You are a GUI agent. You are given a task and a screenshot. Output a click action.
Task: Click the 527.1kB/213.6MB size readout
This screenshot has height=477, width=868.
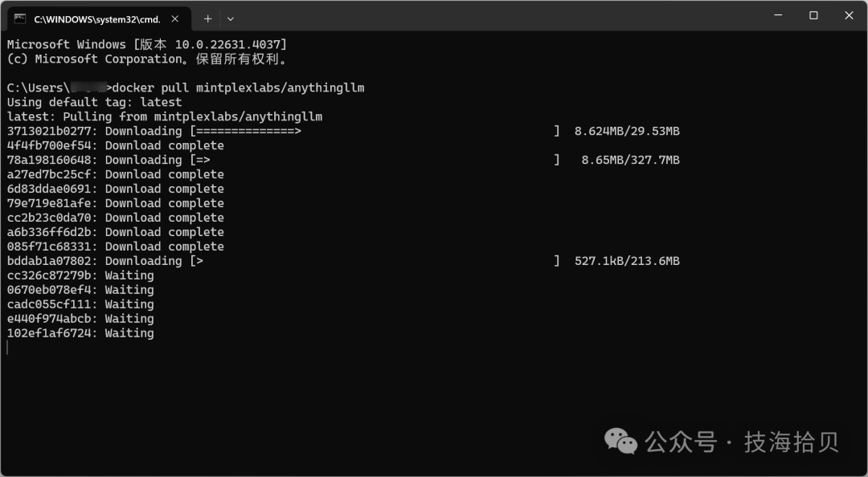tap(627, 261)
